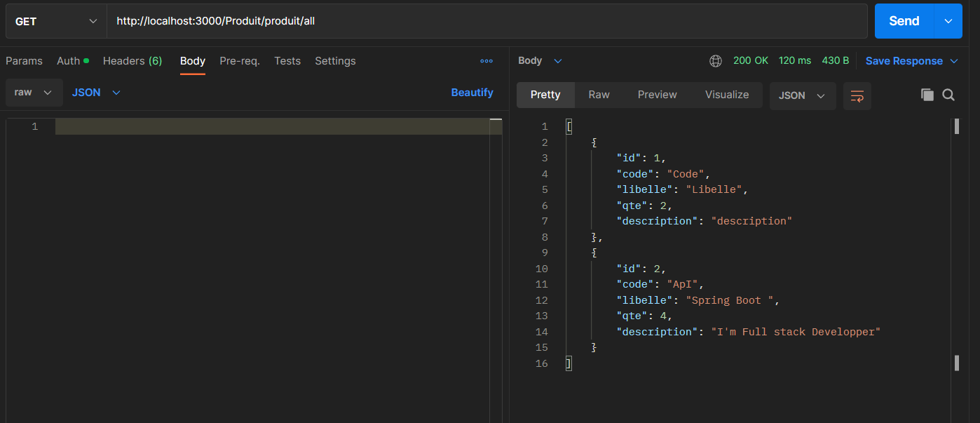Screen dimensions: 980x423
Task: Click Send to run the request
Action: (903, 21)
